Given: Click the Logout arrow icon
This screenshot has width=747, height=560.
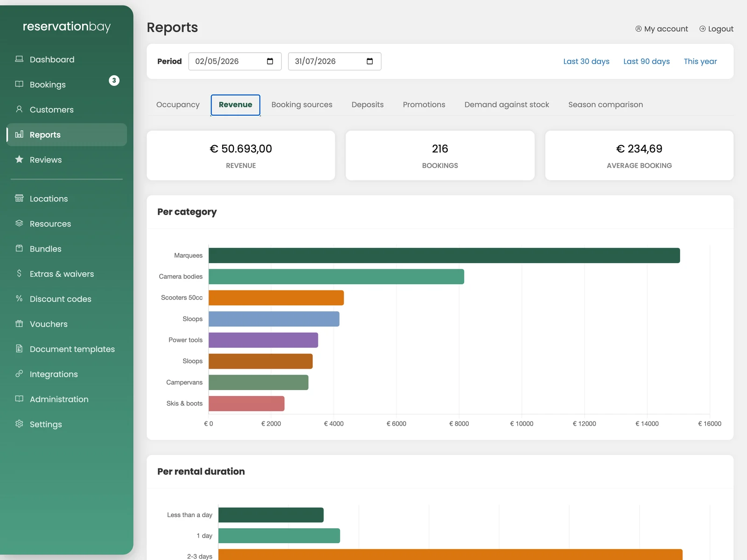Looking at the screenshot, I should (702, 29).
